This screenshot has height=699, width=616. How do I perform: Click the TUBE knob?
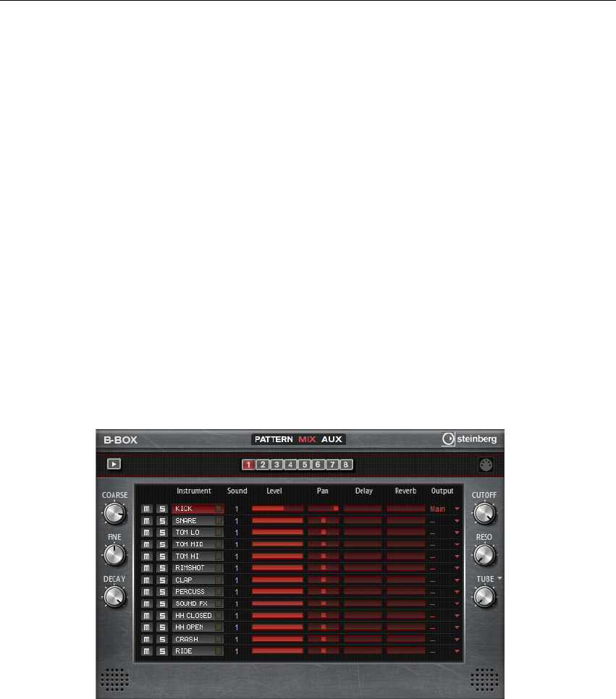tap(484, 597)
